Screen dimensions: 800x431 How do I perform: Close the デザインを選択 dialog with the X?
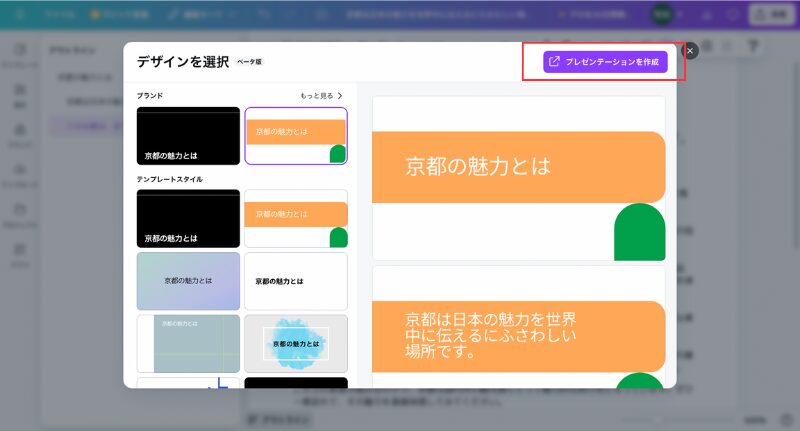coord(689,50)
